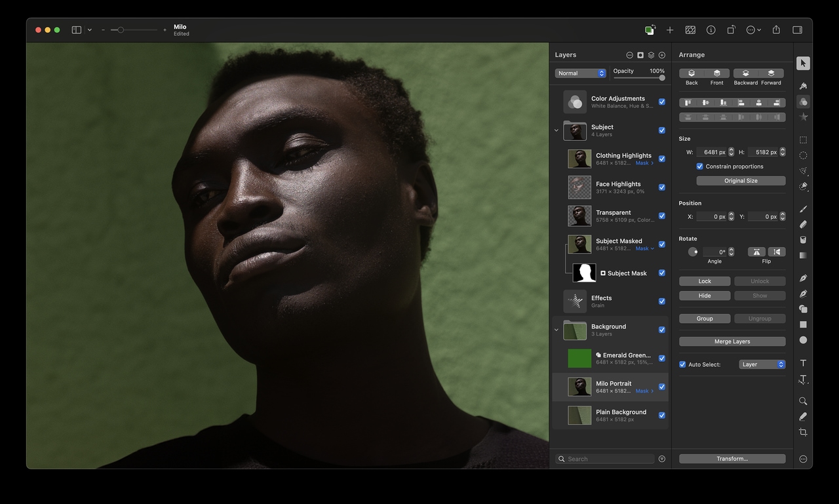Image resolution: width=839 pixels, height=504 pixels.
Task: Click the Add Mask icon in Layers header
Action: (x=640, y=55)
